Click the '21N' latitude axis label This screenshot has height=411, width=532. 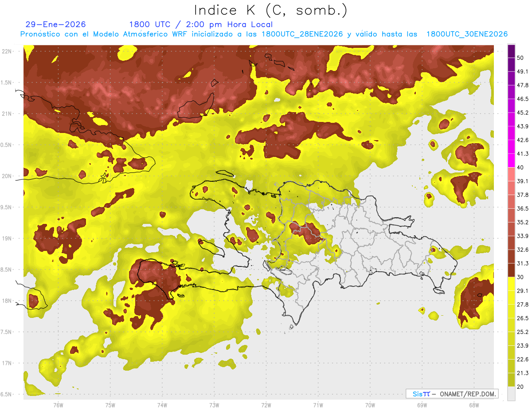click(x=7, y=114)
